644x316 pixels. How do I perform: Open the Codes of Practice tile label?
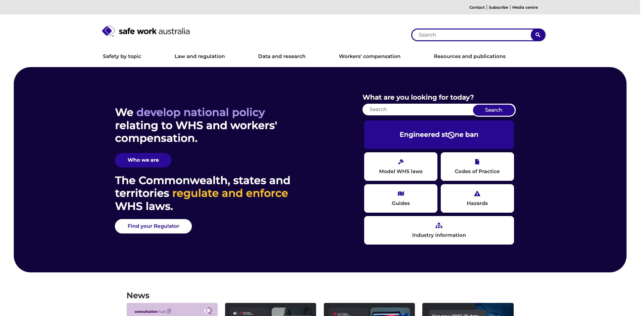[477, 171]
